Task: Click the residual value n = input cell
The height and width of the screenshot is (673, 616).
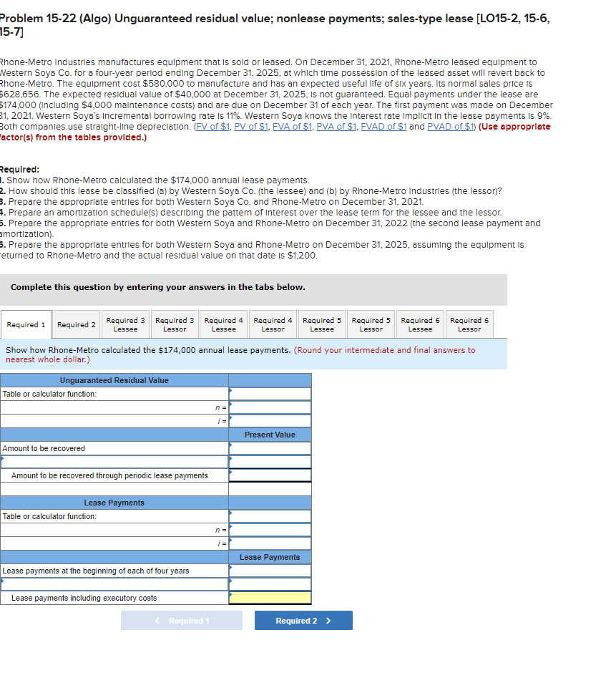Action: [x=270, y=407]
